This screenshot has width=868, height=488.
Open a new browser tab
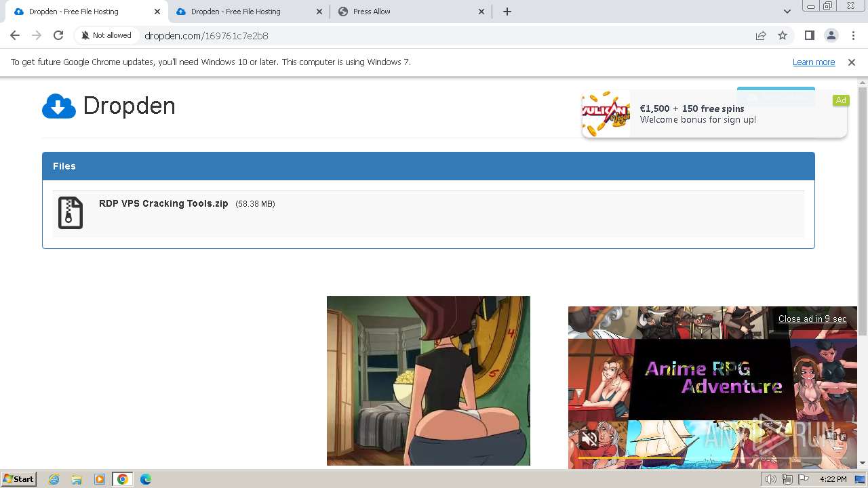[x=507, y=12]
